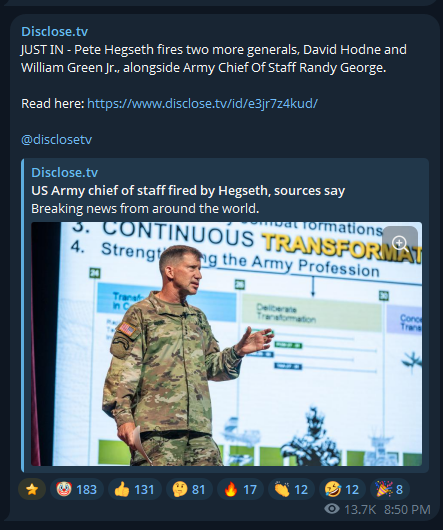The width and height of the screenshot is (443, 530).
Task: Toggle the thumbs up reaction with 131
Action: click(134, 489)
